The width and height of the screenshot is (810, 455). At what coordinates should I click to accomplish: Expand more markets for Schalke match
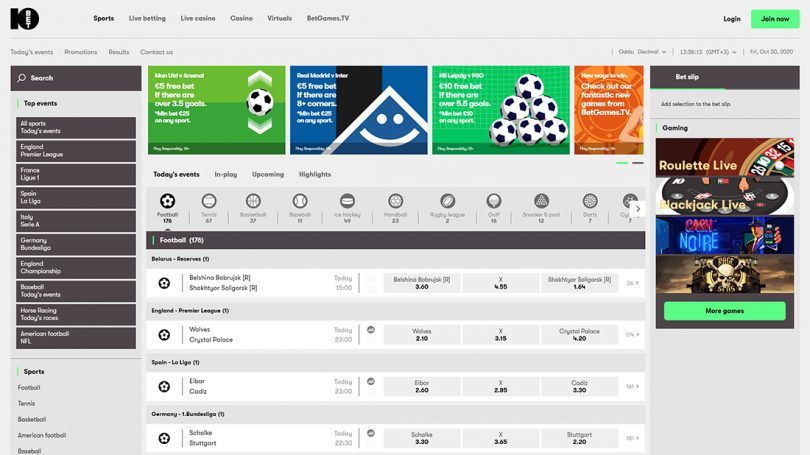click(632, 438)
